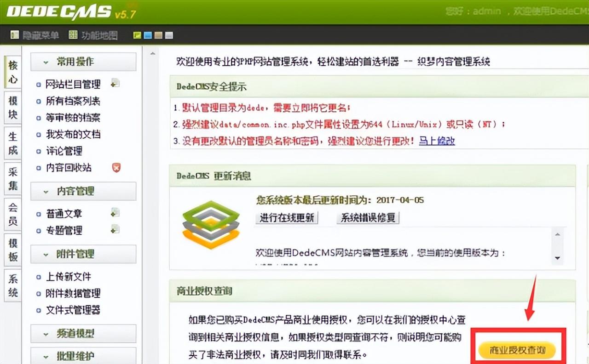The height and width of the screenshot is (364, 589).
Task: Open 文件式管理器
Action: pyautogui.click(x=73, y=310)
